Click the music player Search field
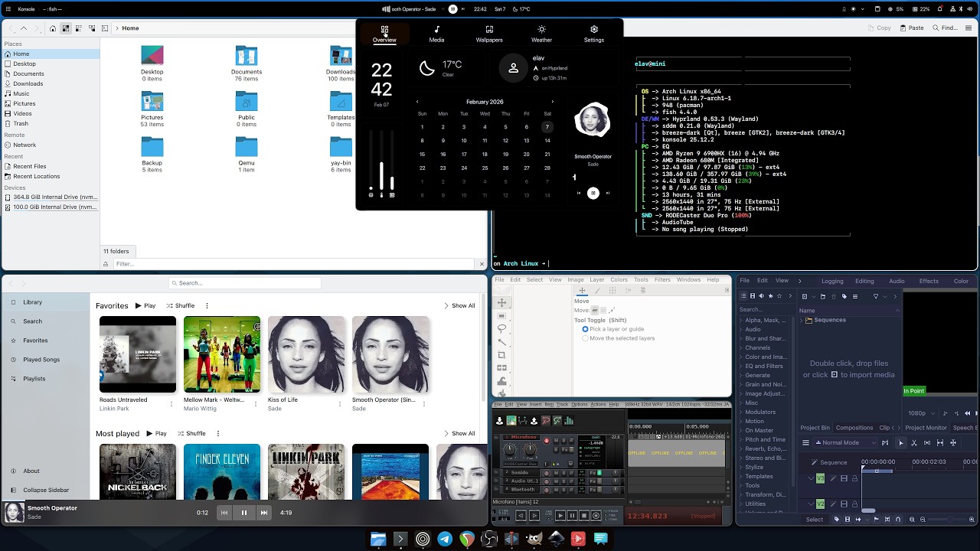980x551 pixels. point(245,283)
